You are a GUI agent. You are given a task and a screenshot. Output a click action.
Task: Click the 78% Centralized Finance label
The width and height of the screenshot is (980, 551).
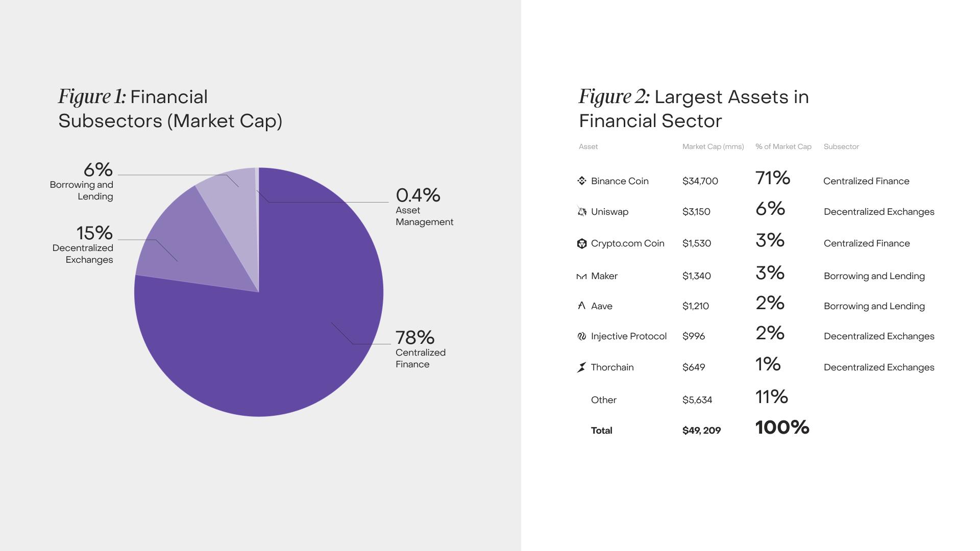(421, 349)
